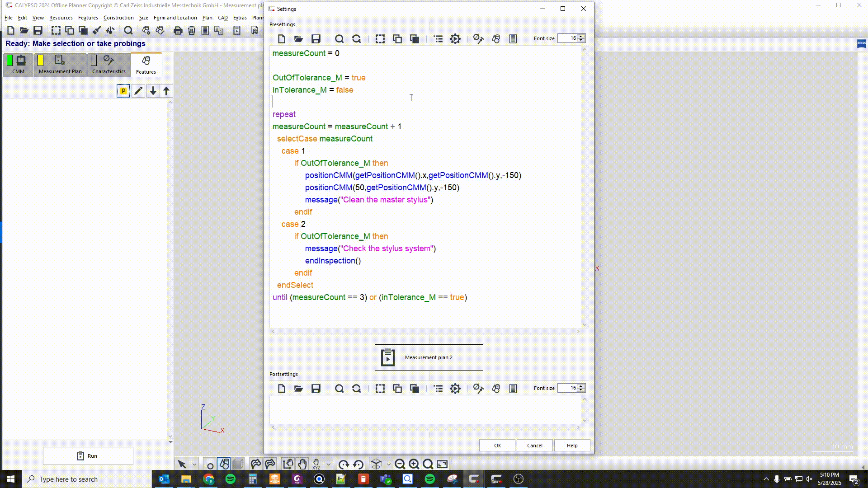Toggle the P button above the features list
This screenshot has height=488, width=868.
[x=123, y=90]
